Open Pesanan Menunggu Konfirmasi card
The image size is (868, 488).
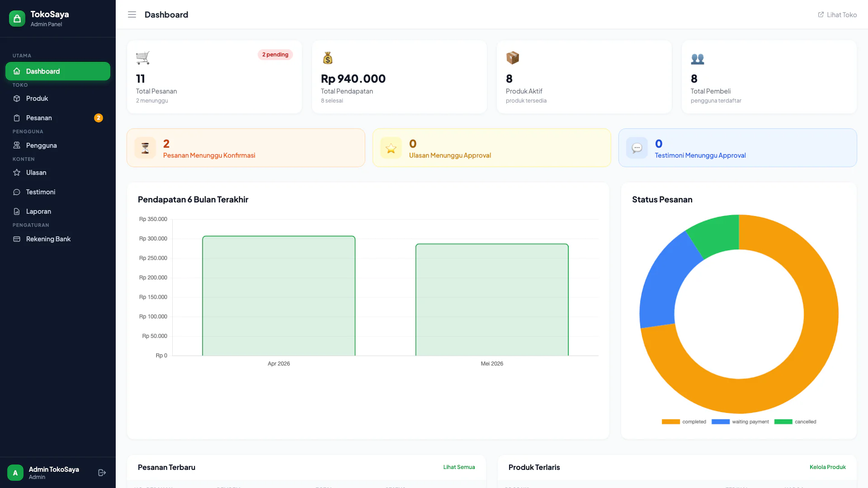(246, 148)
